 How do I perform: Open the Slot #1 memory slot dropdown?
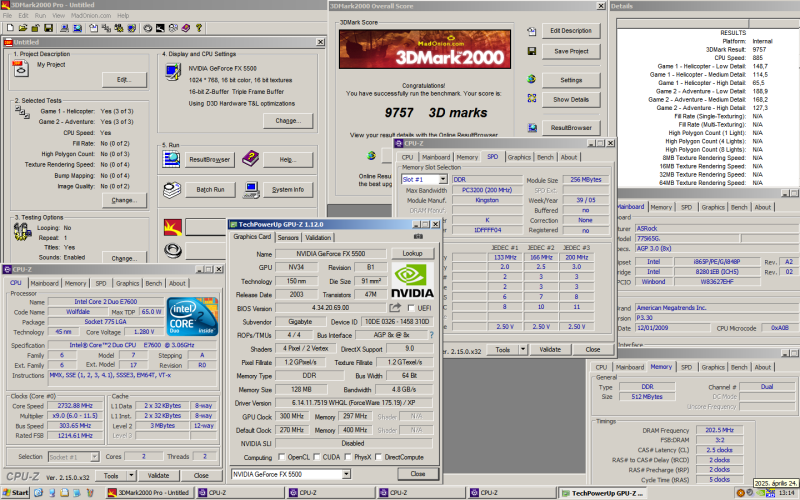(x=443, y=180)
